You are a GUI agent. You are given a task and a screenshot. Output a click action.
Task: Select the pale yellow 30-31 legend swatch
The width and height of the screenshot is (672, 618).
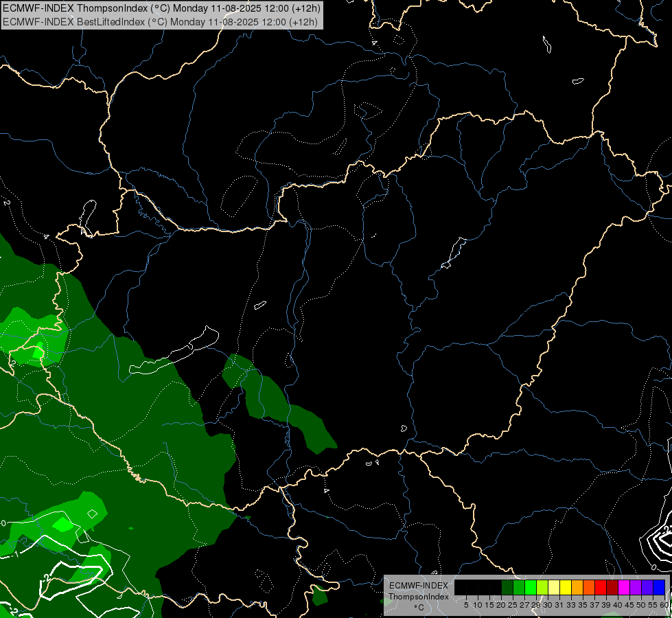click(554, 587)
